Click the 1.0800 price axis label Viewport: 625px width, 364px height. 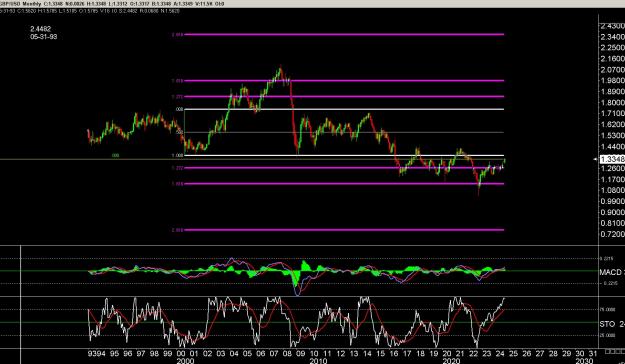point(613,190)
